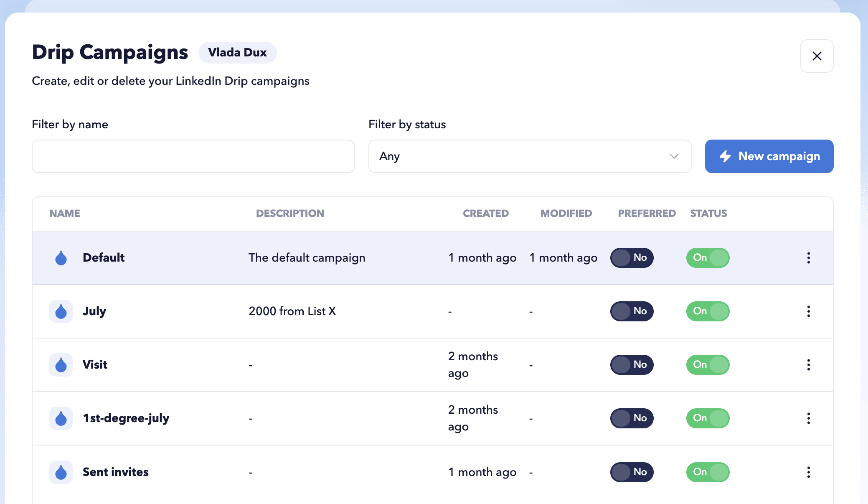Sort by the MODIFIED column header
The width and height of the screenshot is (868, 504).
(566, 214)
